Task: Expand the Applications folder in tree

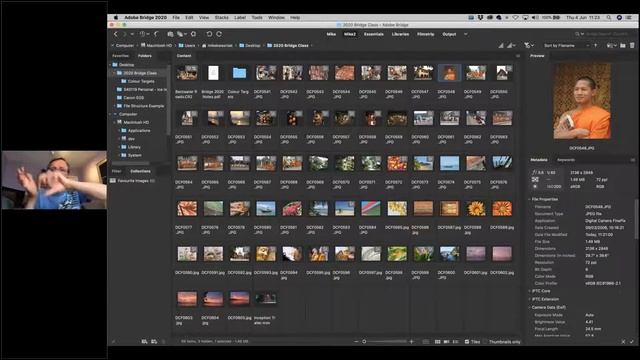Action: [x=119, y=131]
